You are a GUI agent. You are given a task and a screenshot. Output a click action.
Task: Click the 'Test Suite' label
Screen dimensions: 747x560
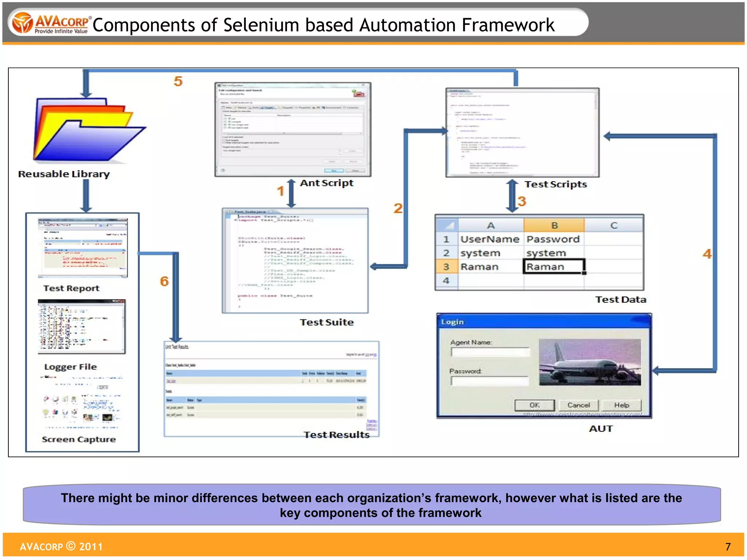(x=327, y=322)
